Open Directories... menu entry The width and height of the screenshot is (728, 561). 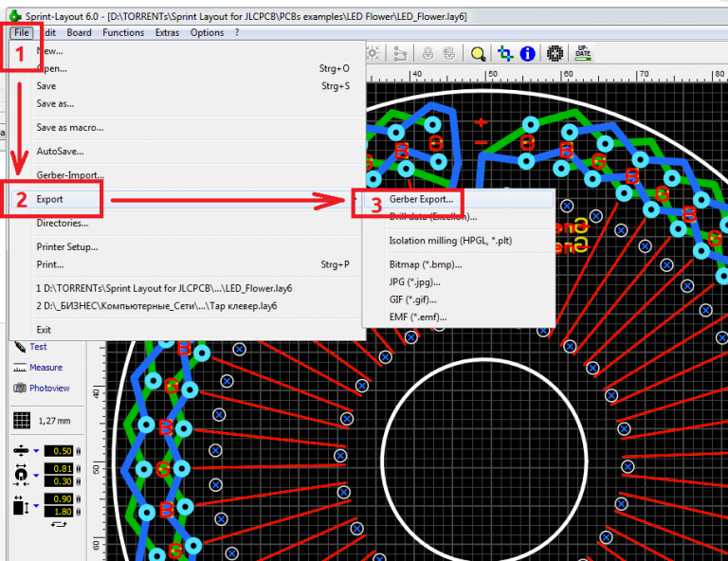(188, 224)
